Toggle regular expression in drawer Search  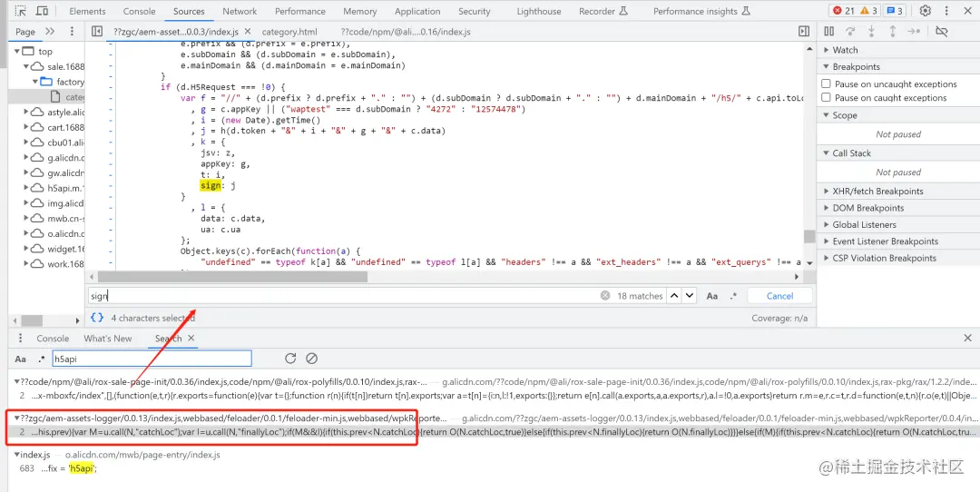click(42, 359)
